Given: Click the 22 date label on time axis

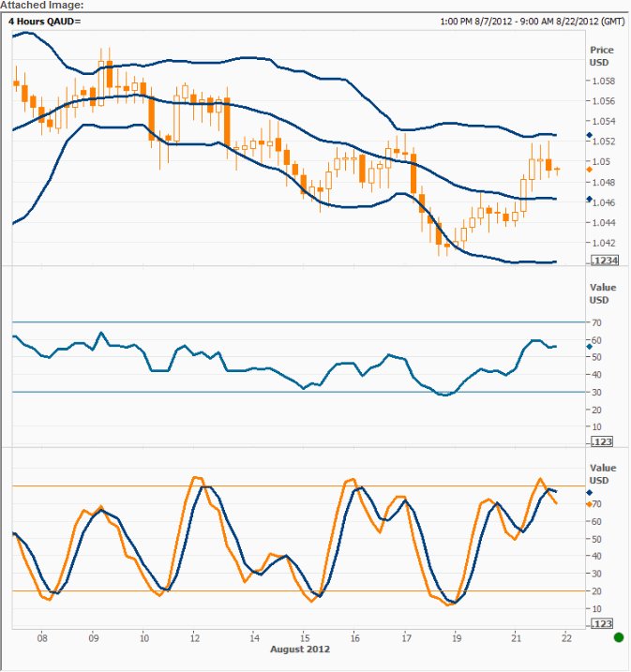Looking at the screenshot, I should [566, 638].
